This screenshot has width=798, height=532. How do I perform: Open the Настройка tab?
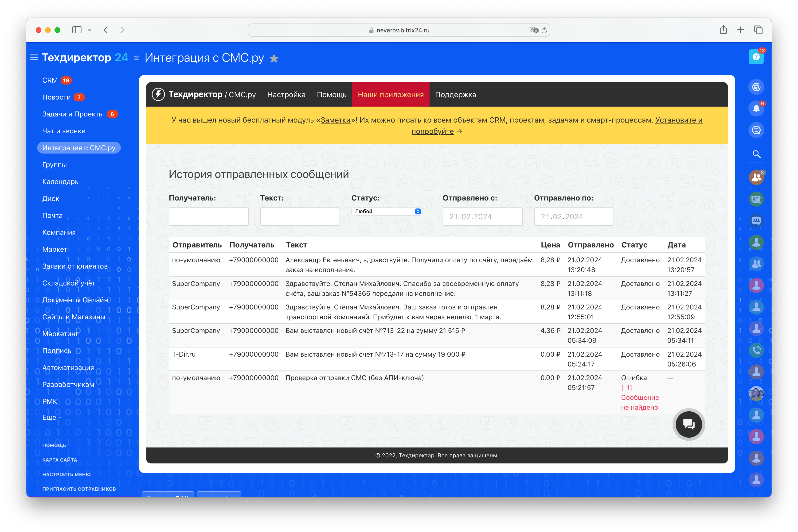pos(286,95)
